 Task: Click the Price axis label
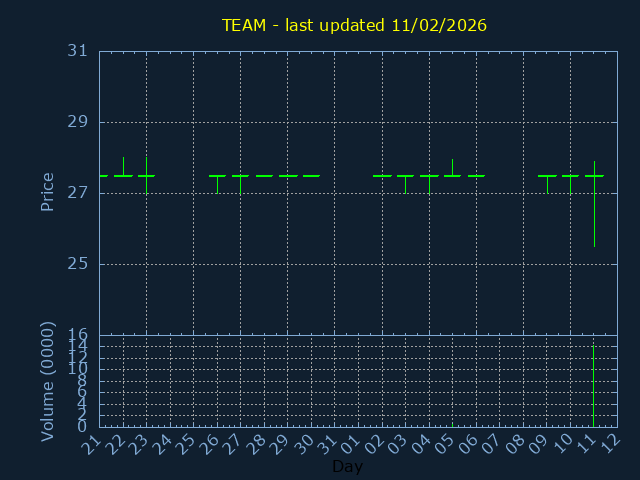click(x=47, y=191)
